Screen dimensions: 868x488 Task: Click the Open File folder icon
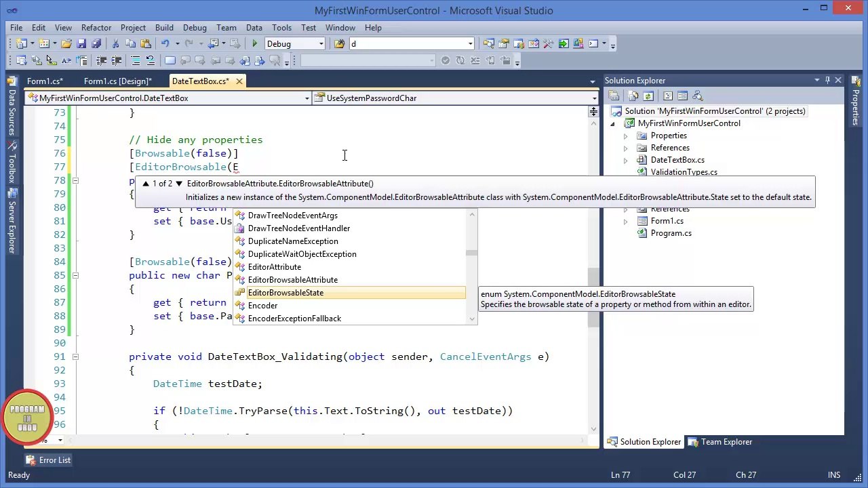[x=66, y=43]
